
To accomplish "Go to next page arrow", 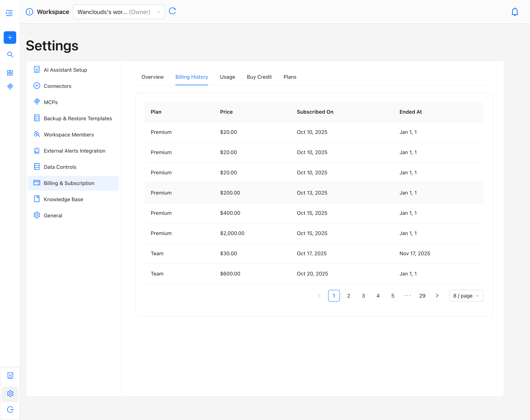I will pos(437,296).
